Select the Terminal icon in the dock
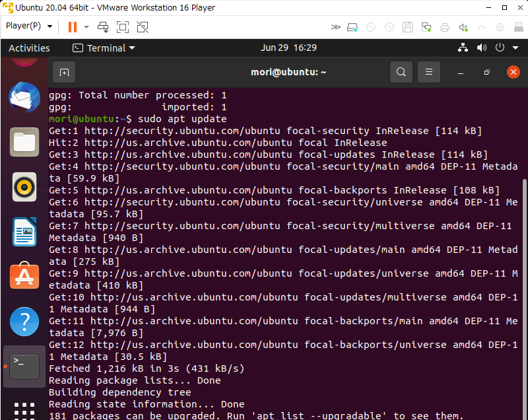Image resolution: width=528 pixels, height=420 pixels. point(24,367)
